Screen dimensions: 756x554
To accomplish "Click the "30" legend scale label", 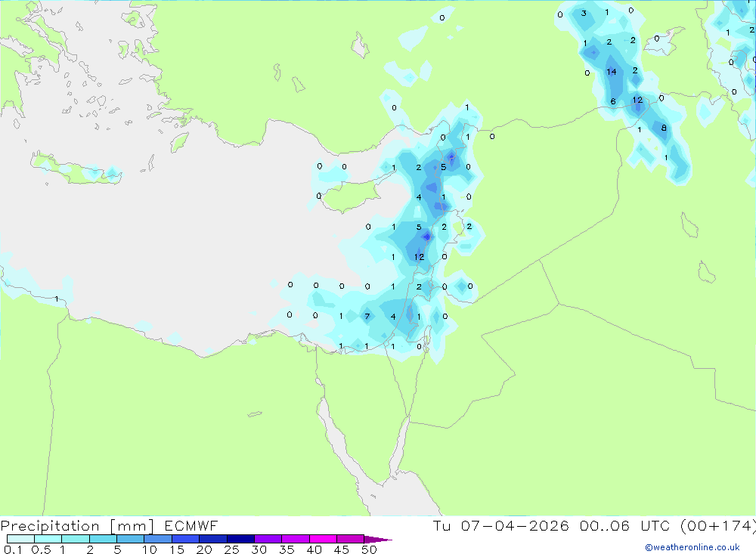I will [x=259, y=549].
